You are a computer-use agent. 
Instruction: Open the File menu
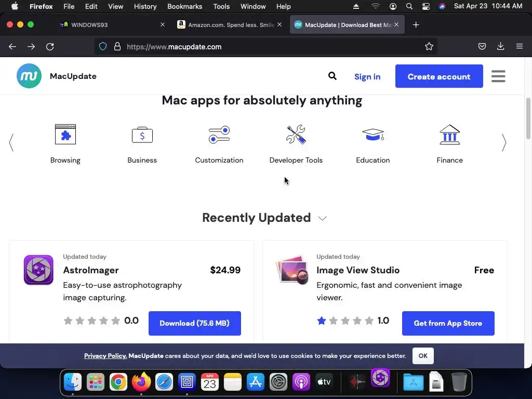point(69,6)
